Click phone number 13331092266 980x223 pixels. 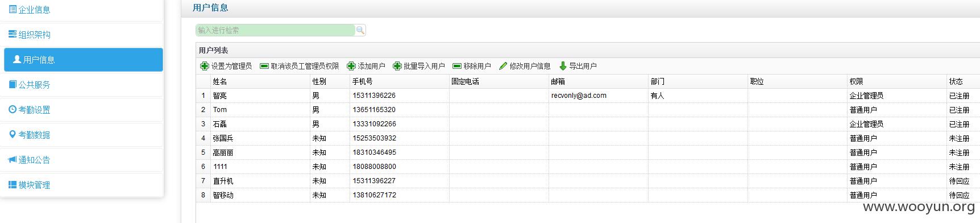(374, 124)
